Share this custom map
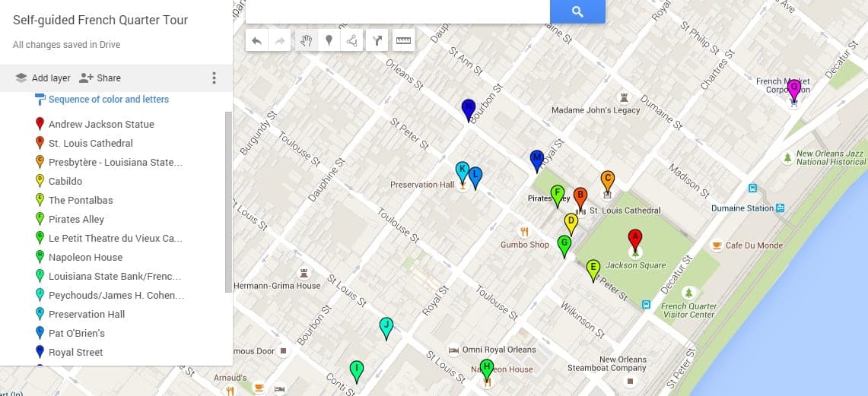 pyautogui.click(x=100, y=78)
